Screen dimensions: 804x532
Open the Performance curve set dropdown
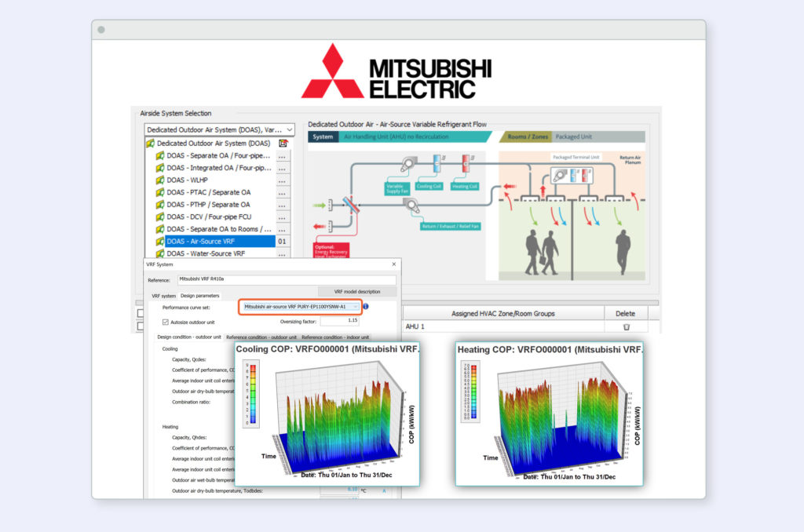point(301,307)
